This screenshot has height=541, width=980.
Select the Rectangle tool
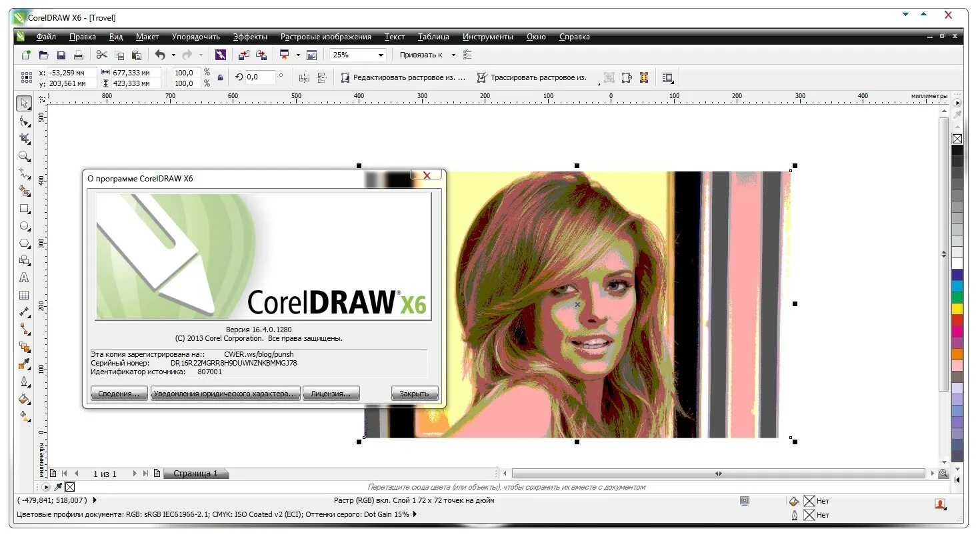click(25, 208)
